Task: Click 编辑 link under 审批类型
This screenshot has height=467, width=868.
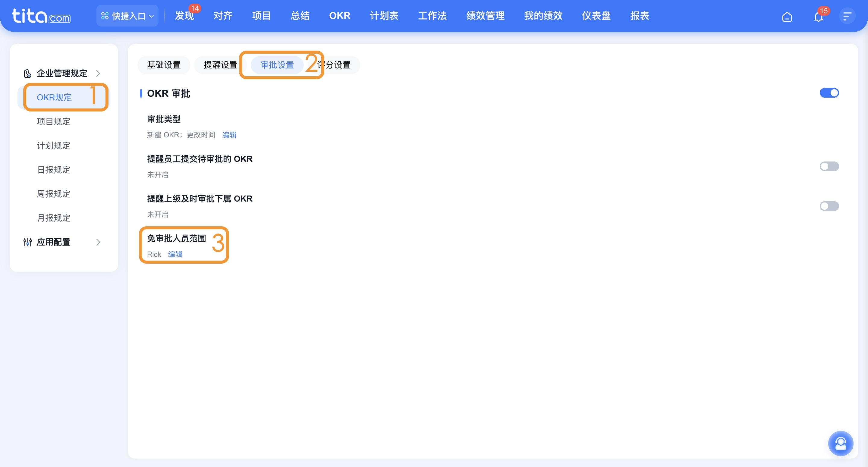Action: (x=229, y=135)
